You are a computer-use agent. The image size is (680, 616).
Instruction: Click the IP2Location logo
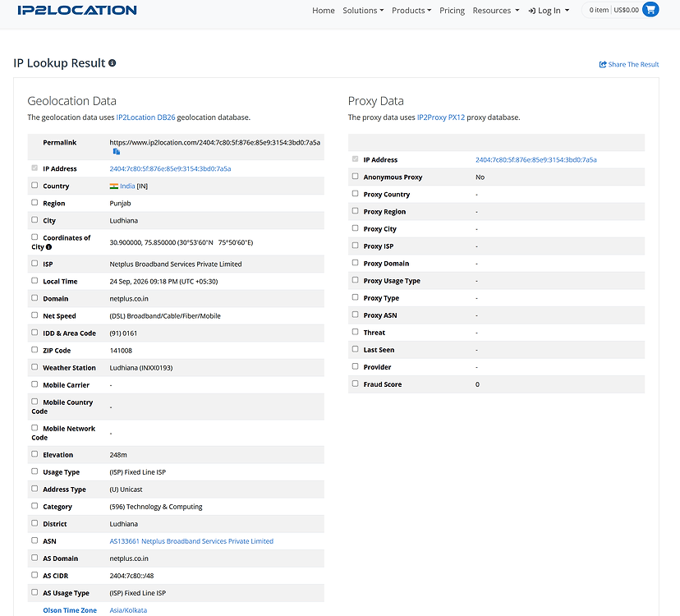coord(77,10)
